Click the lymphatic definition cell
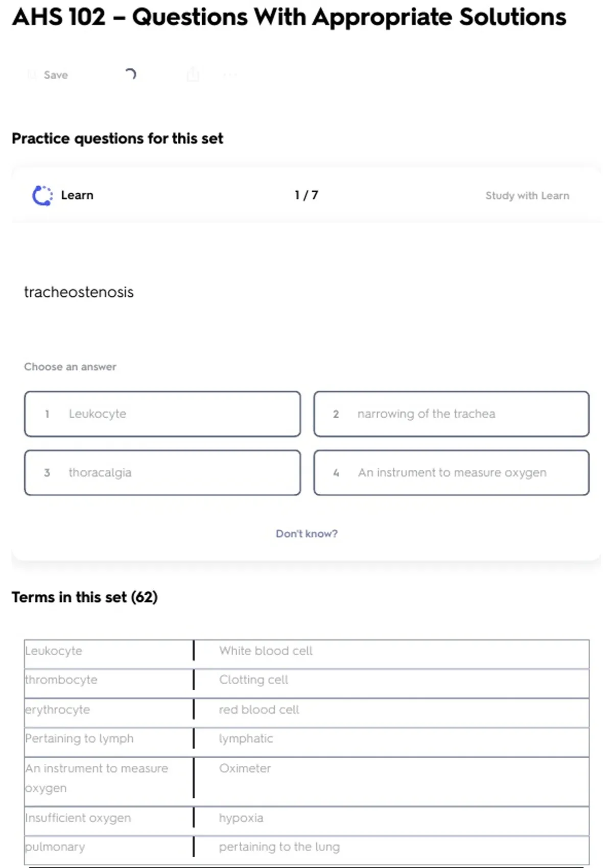This screenshot has height=868, width=613. [246, 739]
